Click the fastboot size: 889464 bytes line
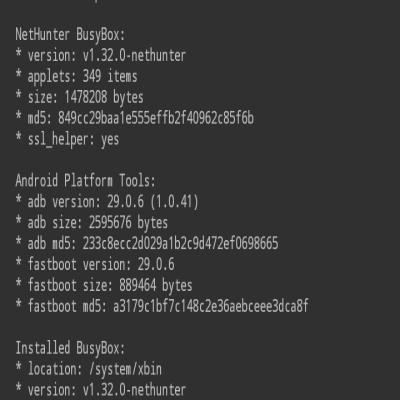400x400 pixels. pyautogui.click(x=104, y=285)
